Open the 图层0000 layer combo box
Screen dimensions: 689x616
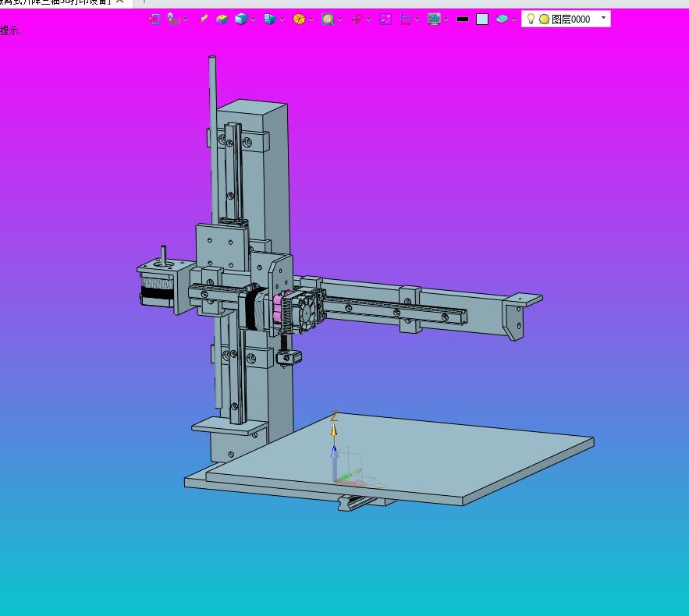566,19
